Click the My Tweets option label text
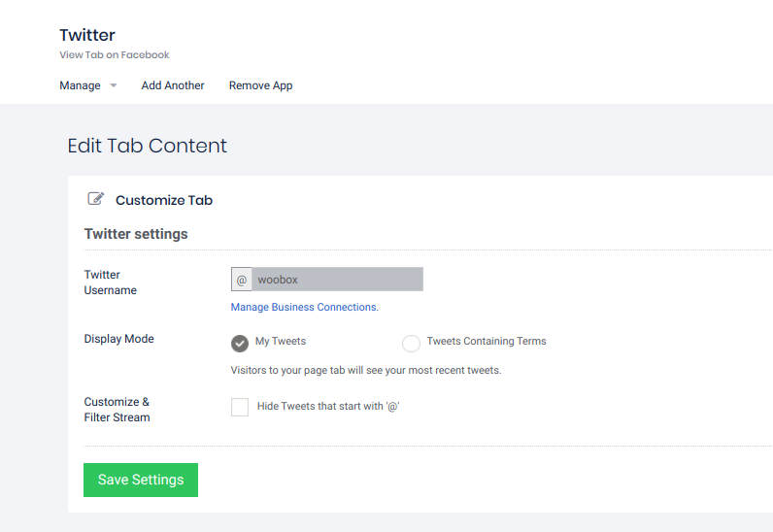The height and width of the screenshot is (532, 773). 281,342
